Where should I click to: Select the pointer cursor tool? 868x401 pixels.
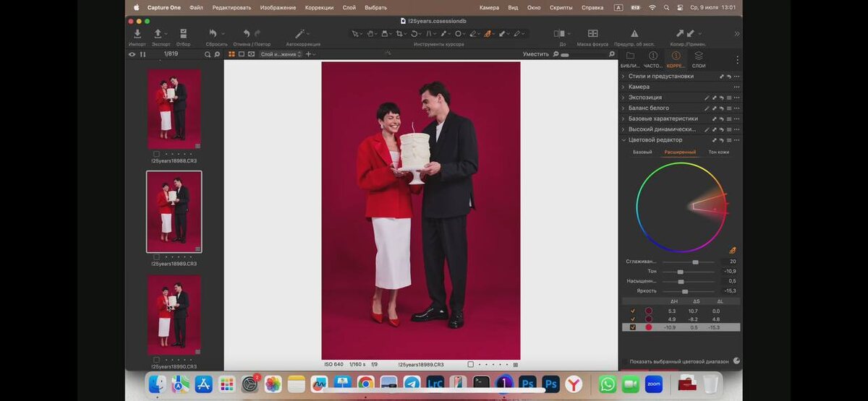[355, 34]
